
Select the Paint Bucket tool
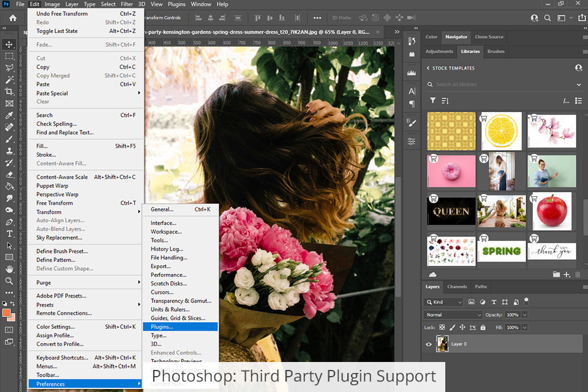[x=9, y=186]
